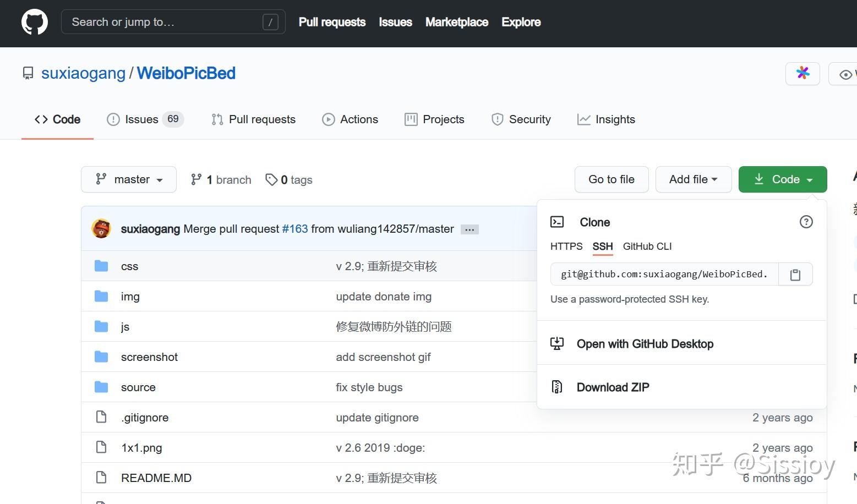
Task: Click the Clone help question icon
Action: [x=806, y=222]
